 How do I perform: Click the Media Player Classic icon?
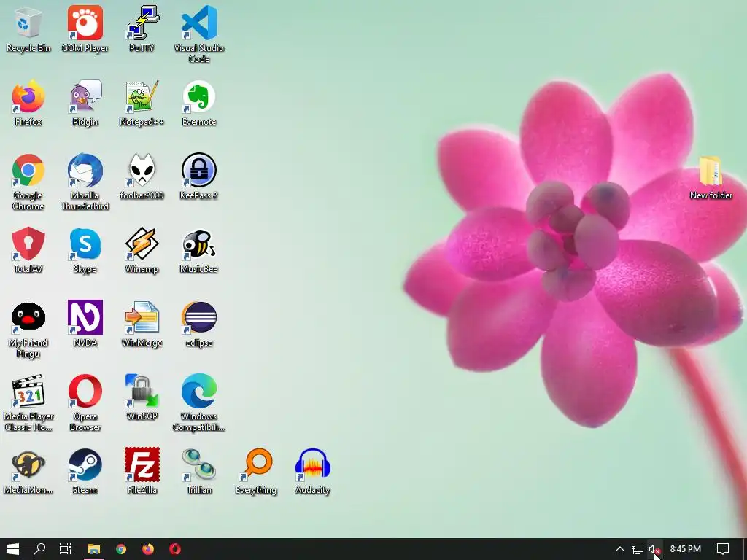28,403
